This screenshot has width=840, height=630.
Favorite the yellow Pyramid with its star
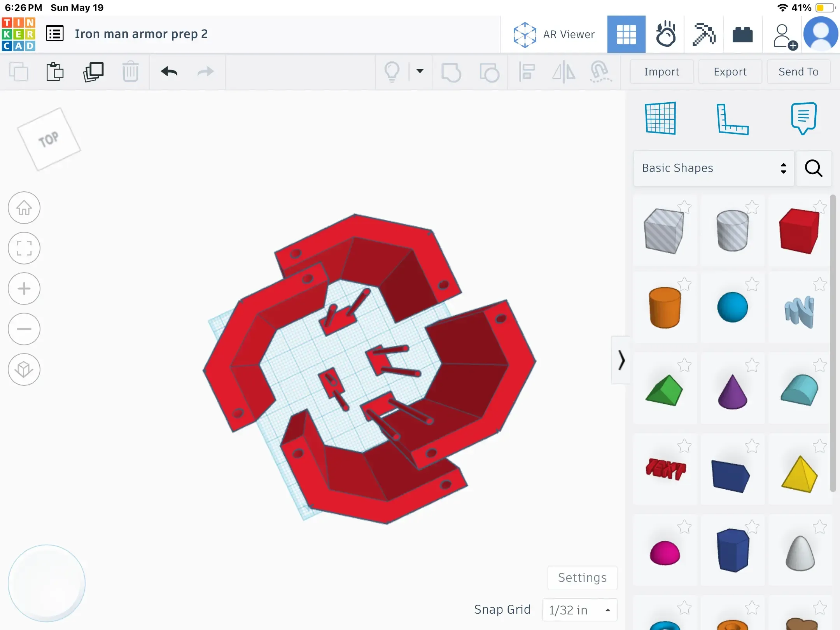pyautogui.click(x=819, y=446)
